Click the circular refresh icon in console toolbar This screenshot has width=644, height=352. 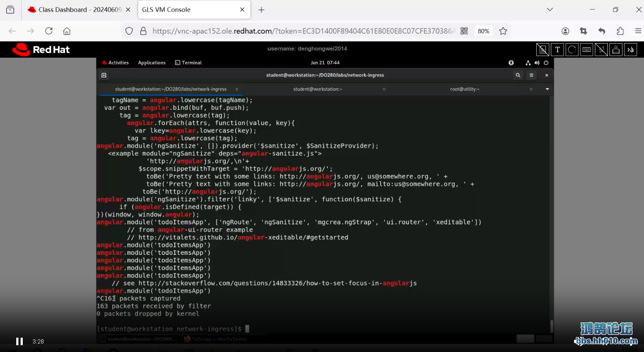coord(572,50)
